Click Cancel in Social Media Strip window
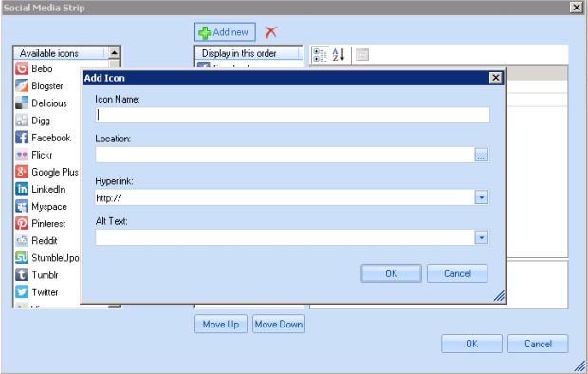The width and height of the screenshot is (588, 374). 538,344
